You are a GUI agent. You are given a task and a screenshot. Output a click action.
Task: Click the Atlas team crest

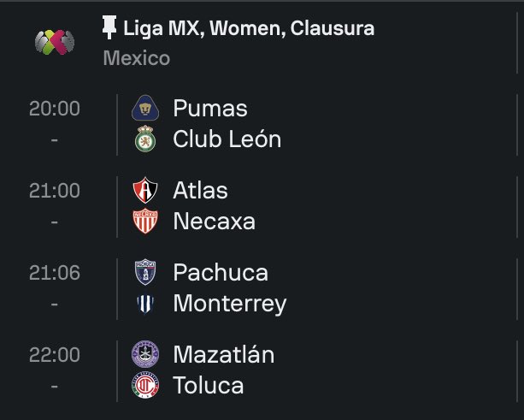(145, 190)
